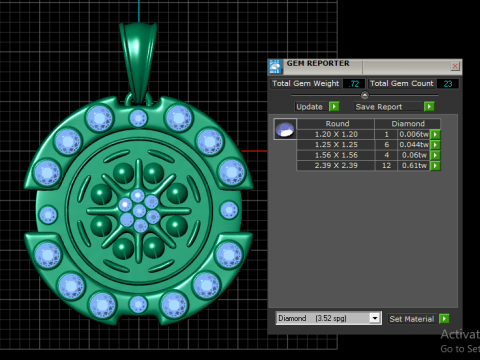
Task: Click the green arrow next to Set Material
Action: pos(444,319)
